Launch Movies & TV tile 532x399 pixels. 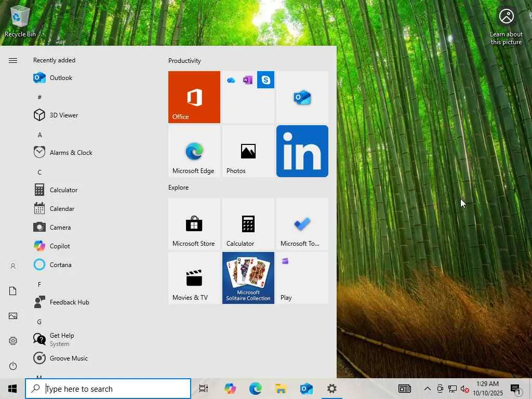(x=194, y=278)
